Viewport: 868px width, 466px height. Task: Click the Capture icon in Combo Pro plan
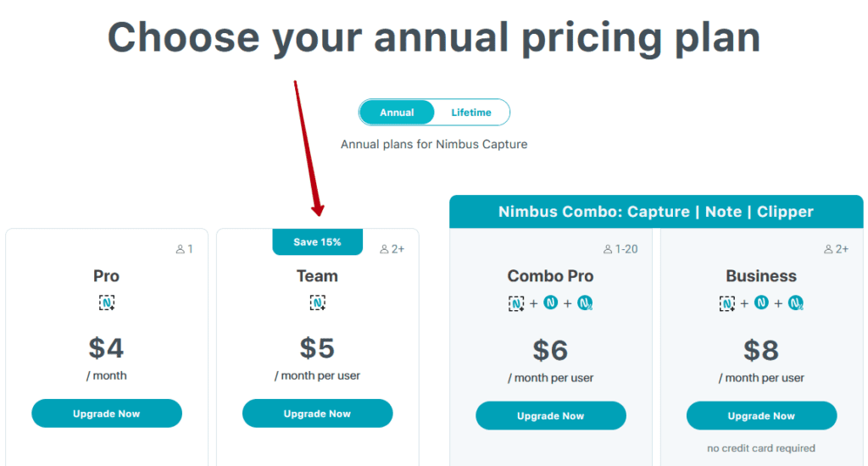click(516, 303)
